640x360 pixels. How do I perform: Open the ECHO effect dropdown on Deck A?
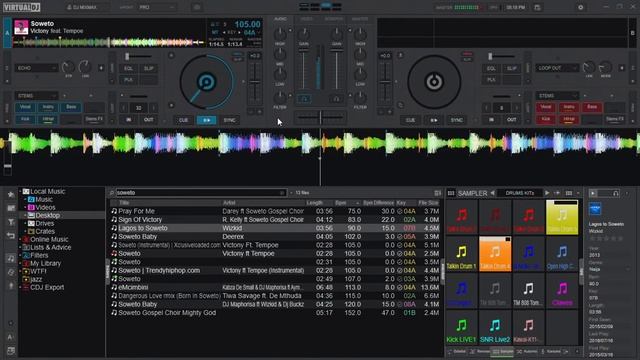[x=36, y=68]
